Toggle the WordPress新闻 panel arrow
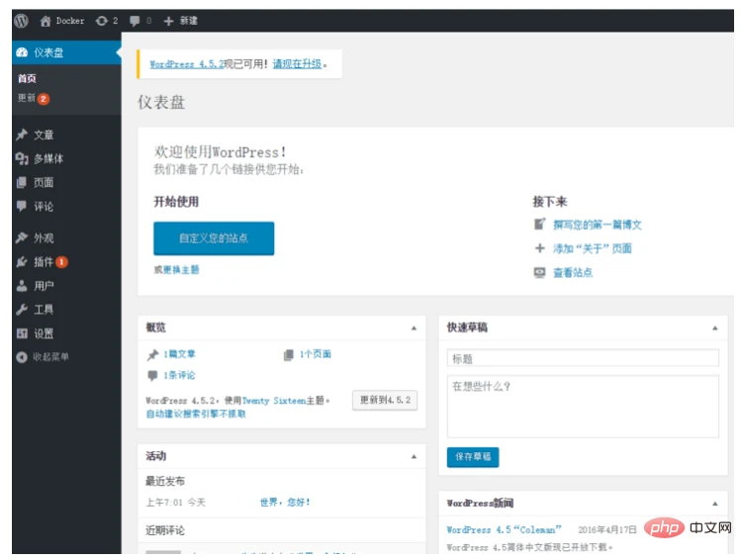Image resolution: width=742 pixels, height=560 pixels. [714, 503]
